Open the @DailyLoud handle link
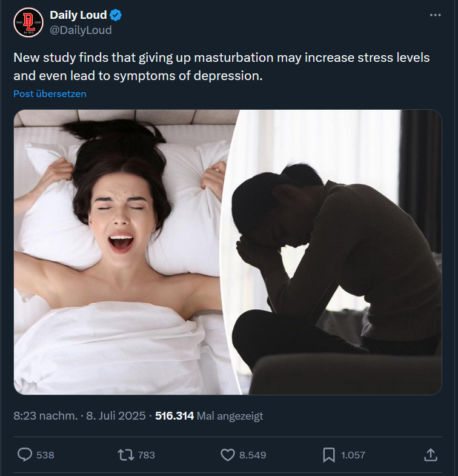The image size is (458, 476). point(81,30)
